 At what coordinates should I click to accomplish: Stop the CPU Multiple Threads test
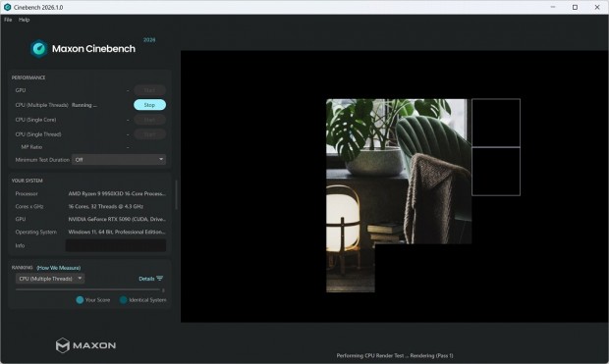tap(149, 105)
